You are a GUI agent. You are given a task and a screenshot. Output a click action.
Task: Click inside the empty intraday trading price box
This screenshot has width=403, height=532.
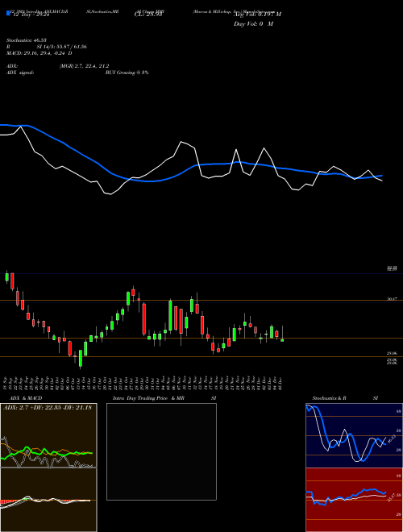(x=161, y=451)
